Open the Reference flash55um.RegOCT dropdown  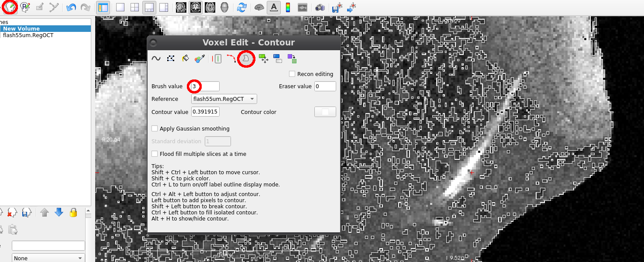[x=224, y=99]
